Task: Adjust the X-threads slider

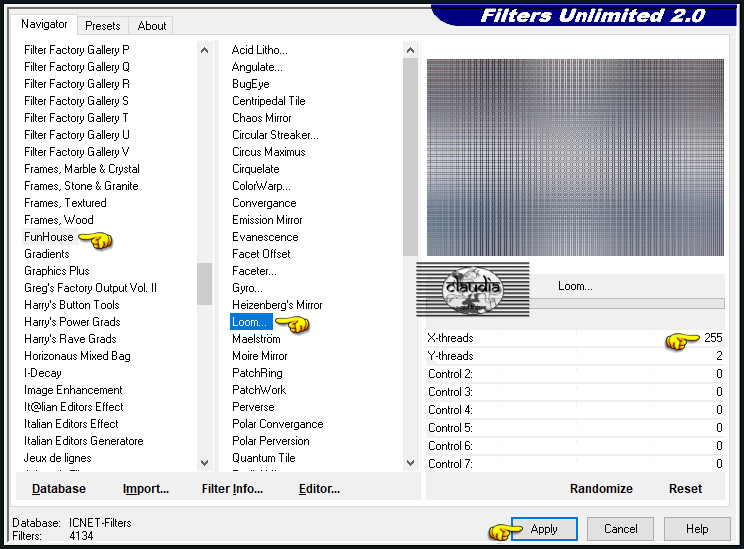Action: click(575, 338)
